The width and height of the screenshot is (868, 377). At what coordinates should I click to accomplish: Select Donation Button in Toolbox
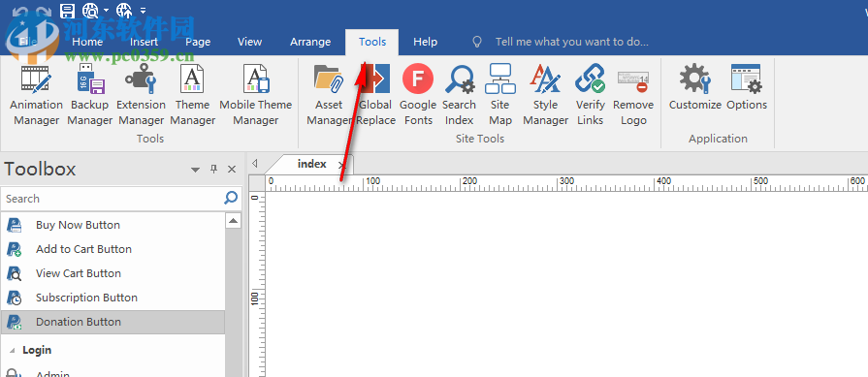point(113,323)
